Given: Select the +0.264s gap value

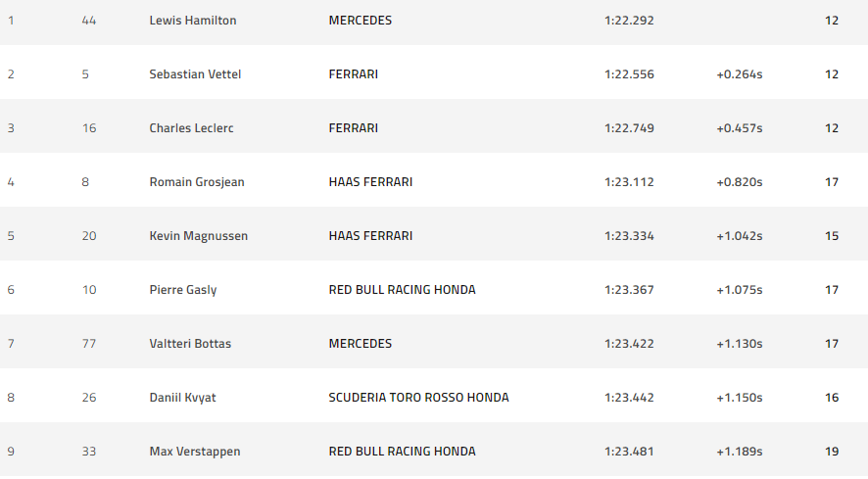Looking at the screenshot, I should pos(739,74).
